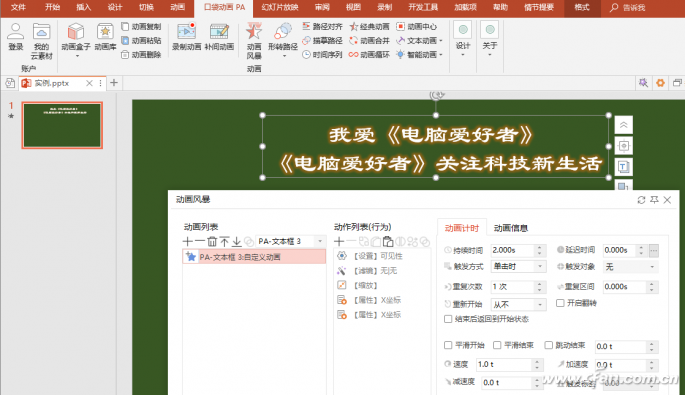The image size is (685, 395).
Task: Select 路径对齐 path align
Action: (x=322, y=27)
